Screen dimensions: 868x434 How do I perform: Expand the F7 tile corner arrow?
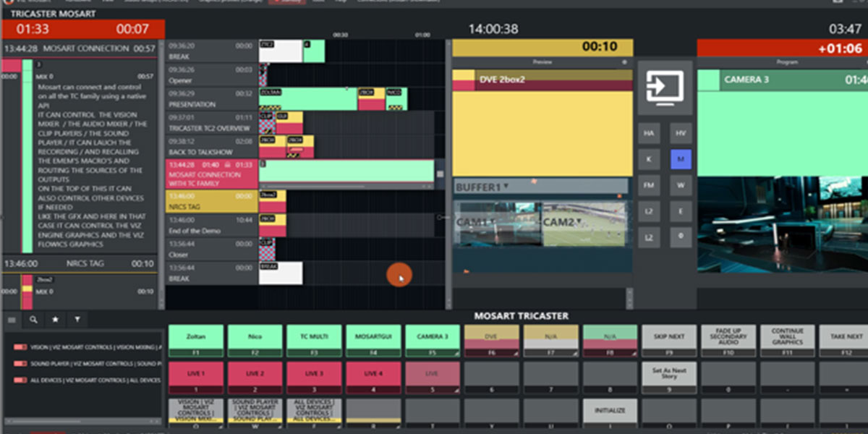click(575, 354)
